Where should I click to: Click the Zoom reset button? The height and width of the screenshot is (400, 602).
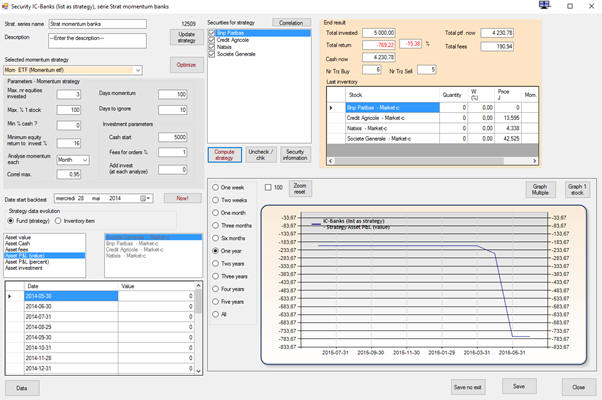[x=300, y=188]
